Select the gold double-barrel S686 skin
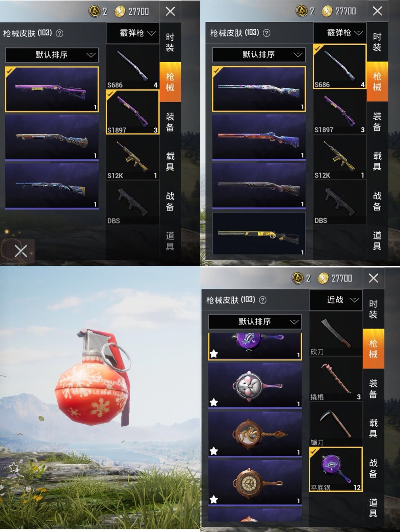 point(259,234)
